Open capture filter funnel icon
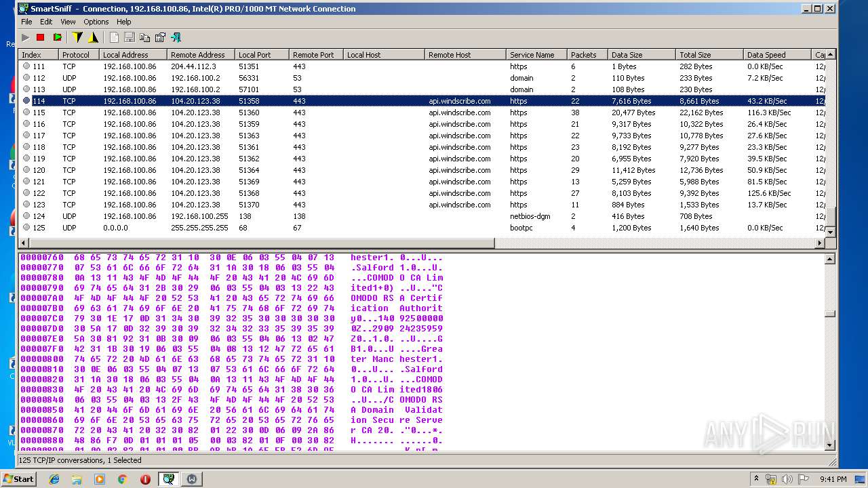The image size is (868, 488). [x=77, y=37]
